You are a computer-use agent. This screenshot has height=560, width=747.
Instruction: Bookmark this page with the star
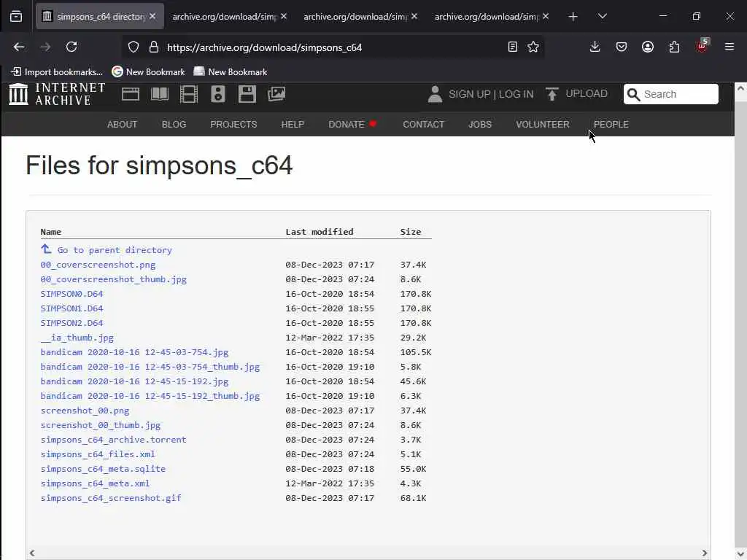coord(533,47)
